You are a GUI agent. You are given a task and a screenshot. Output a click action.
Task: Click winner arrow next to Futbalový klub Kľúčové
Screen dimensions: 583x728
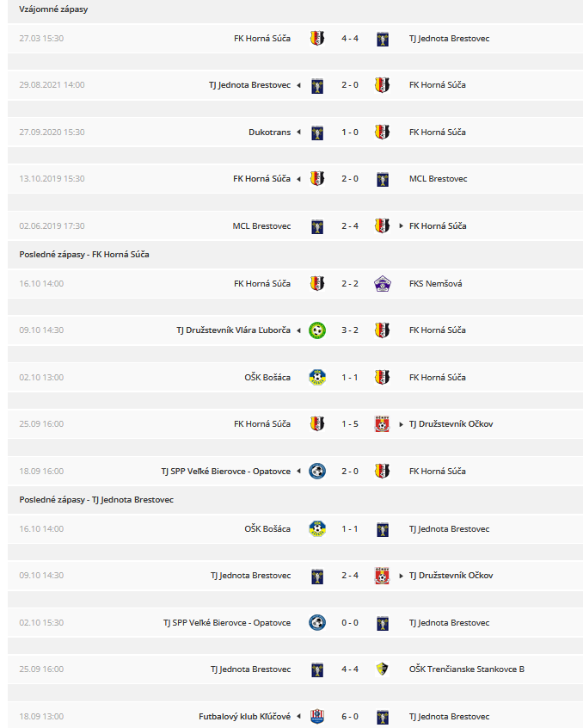[298, 717]
